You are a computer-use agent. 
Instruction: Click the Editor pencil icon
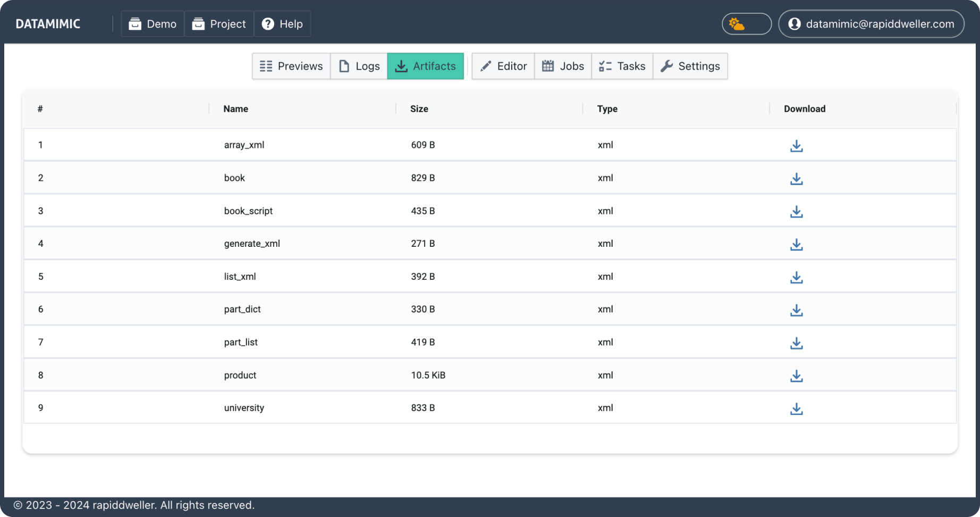click(485, 66)
